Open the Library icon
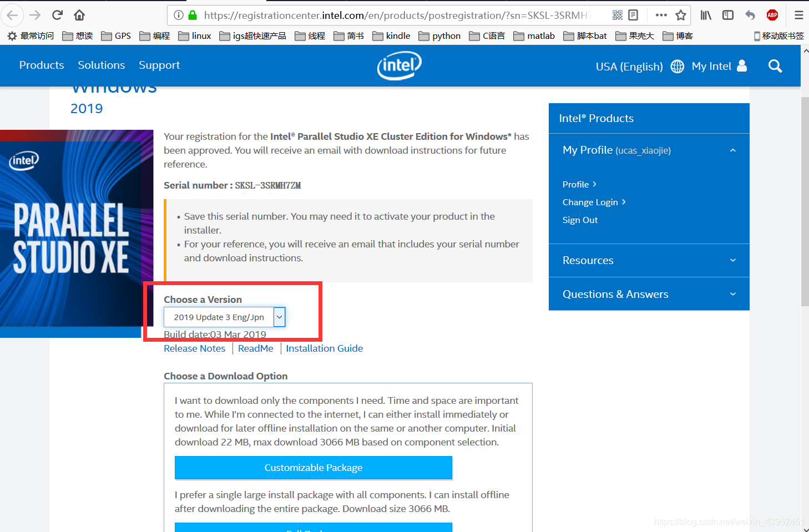 (x=706, y=15)
